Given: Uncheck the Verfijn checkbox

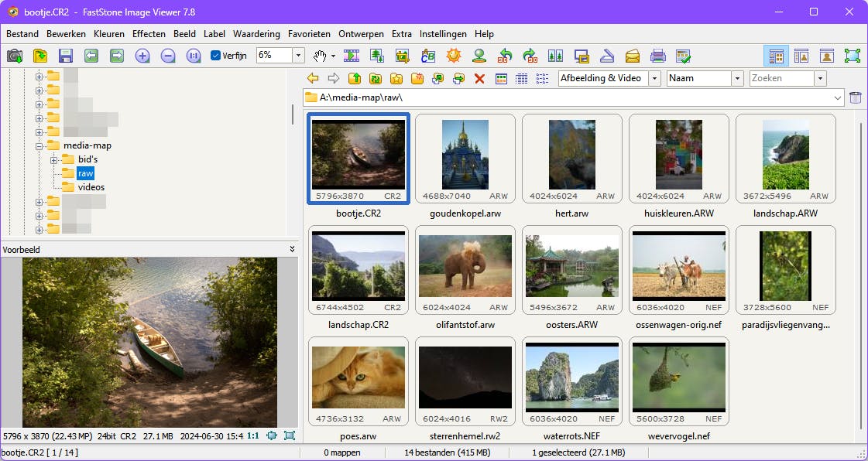Looking at the screenshot, I should (x=216, y=56).
